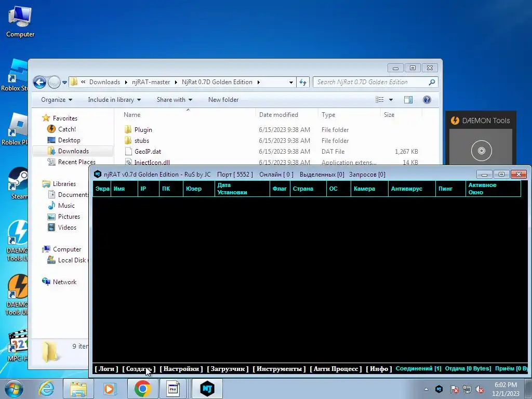Open the view options dropdown arrow

pos(391,100)
